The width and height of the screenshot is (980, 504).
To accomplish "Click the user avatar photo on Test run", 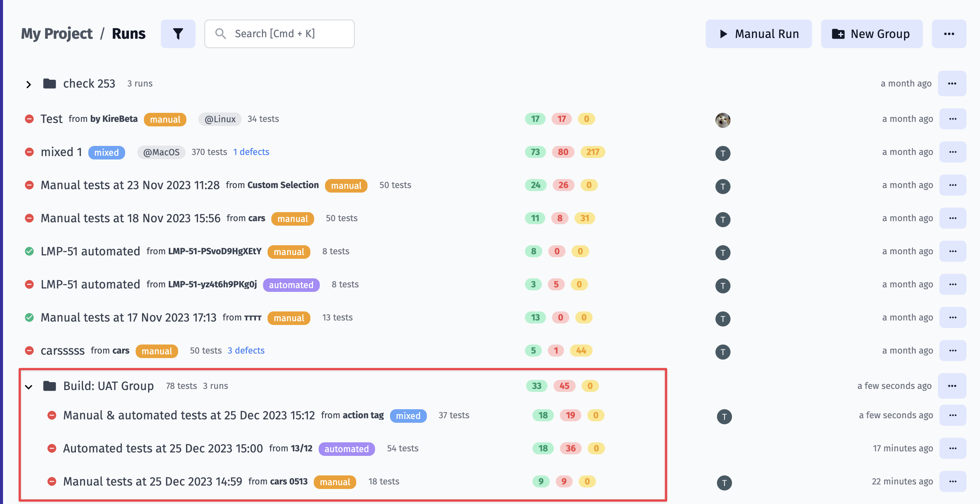I will pos(723,120).
